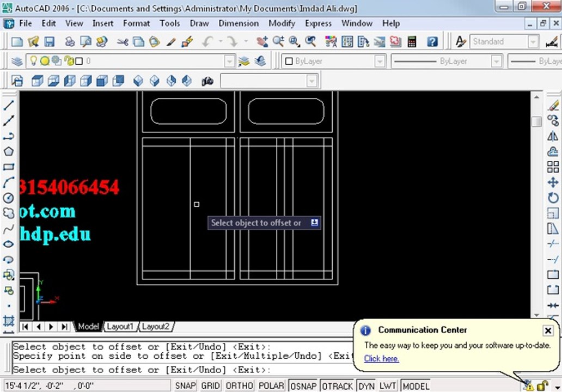Open the Express menu
Image resolution: width=562 pixels, height=392 pixels.
tap(318, 23)
